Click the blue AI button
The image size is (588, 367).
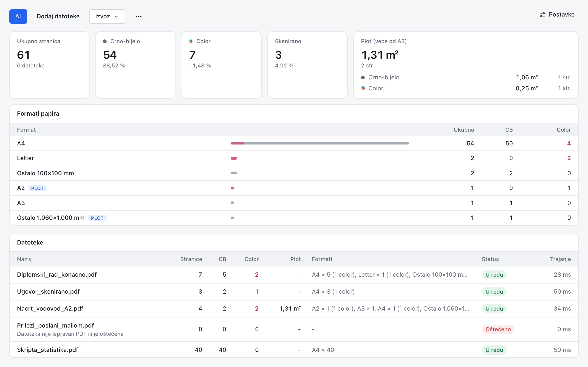[18, 16]
